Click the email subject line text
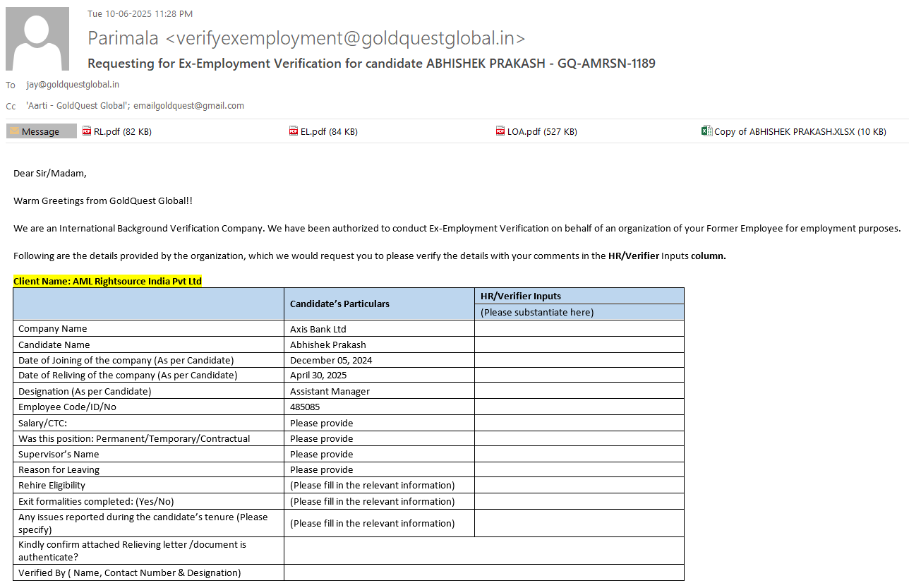The width and height of the screenshot is (909, 588). point(371,64)
